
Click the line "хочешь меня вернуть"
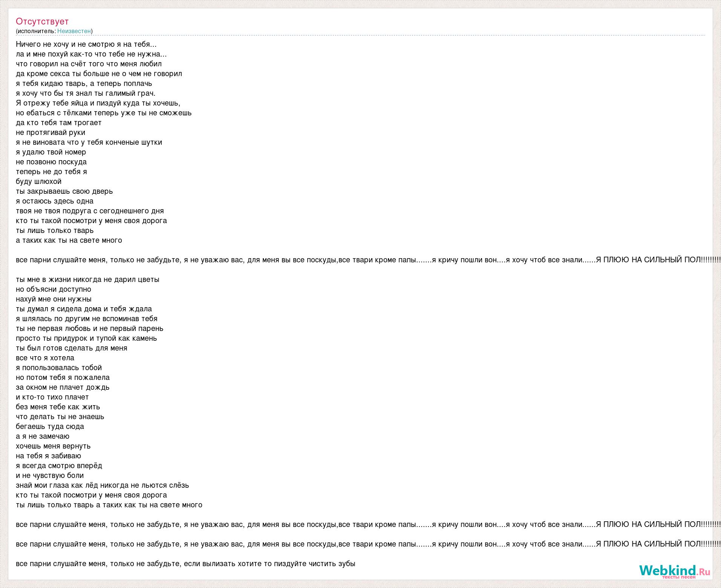pos(53,446)
